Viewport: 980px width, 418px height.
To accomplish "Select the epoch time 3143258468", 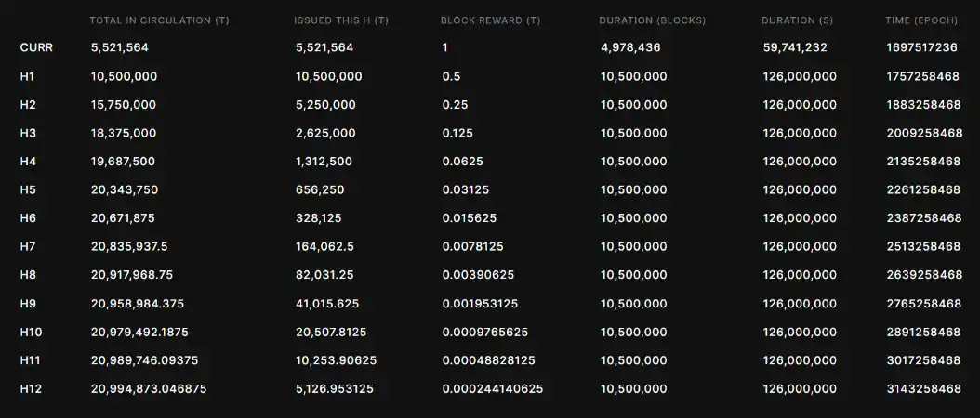I will pos(923,389).
